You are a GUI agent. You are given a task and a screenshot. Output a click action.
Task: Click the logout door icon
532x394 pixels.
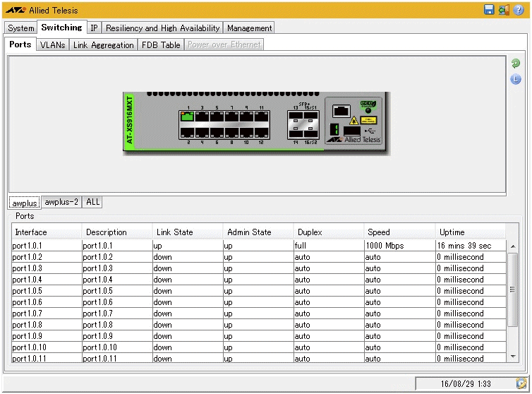tap(504, 10)
